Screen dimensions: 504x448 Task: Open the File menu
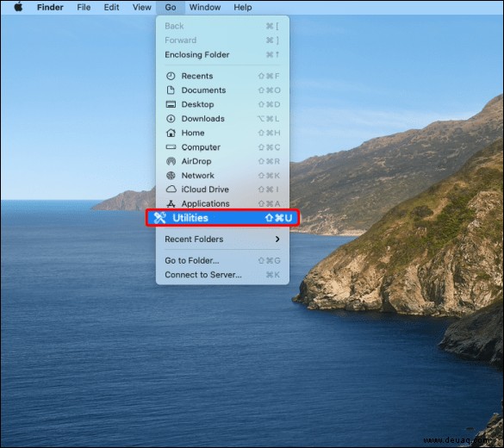(84, 7)
